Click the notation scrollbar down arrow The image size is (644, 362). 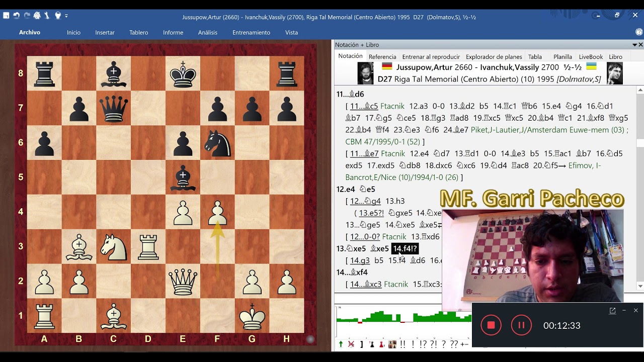click(x=640, y=286)
